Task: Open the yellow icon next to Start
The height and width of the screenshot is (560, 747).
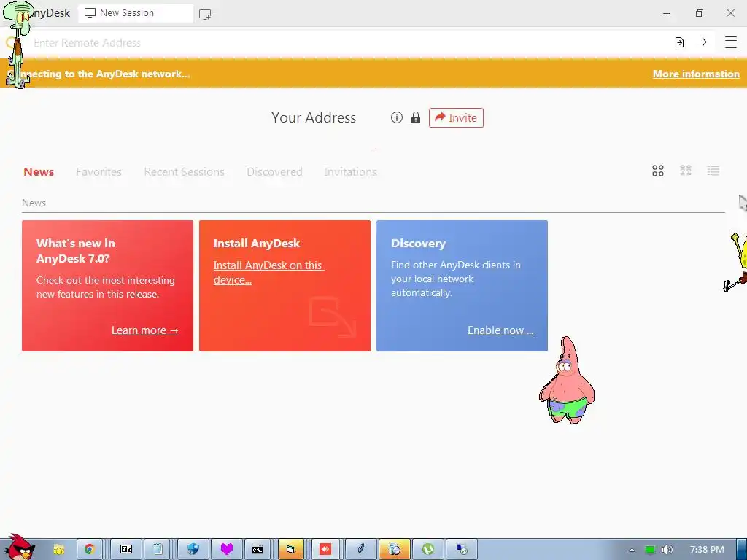Action: coord(58,550)
